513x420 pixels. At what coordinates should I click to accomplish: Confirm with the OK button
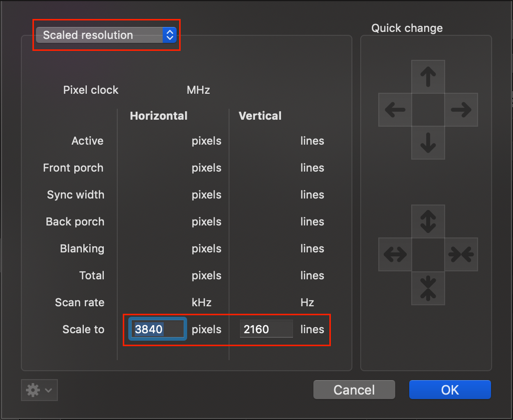pos(450,390)
